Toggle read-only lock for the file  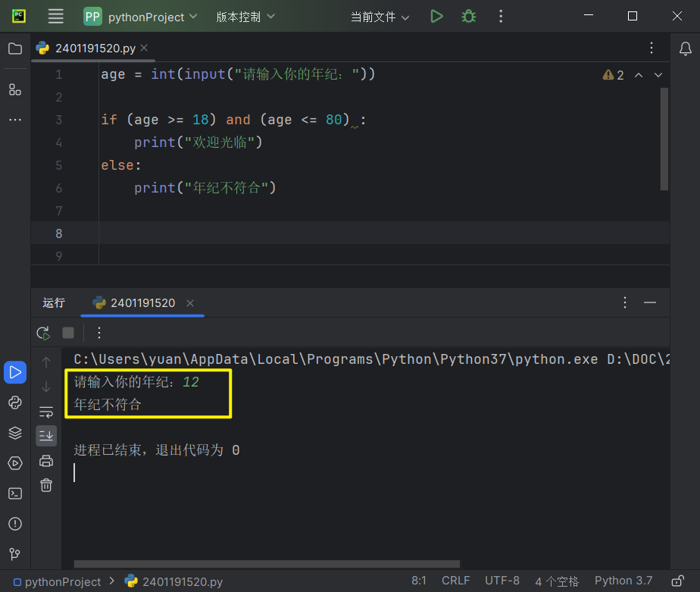tap(678, 581)
